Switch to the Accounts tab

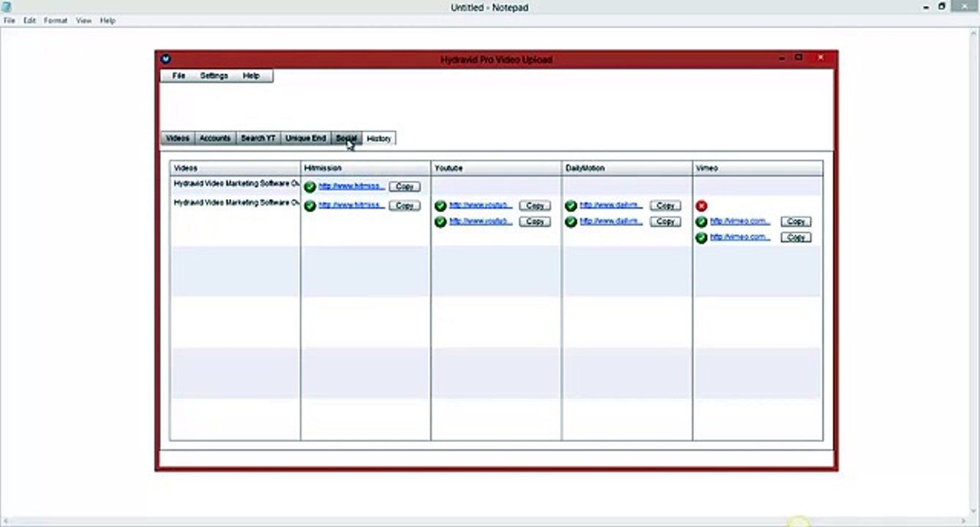[x=215, y=138]
